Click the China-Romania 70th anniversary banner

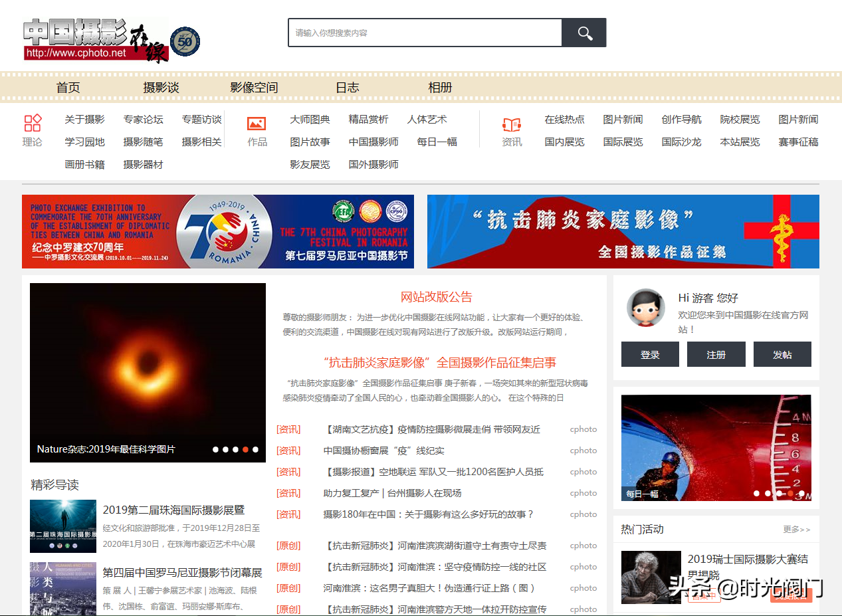218,231
